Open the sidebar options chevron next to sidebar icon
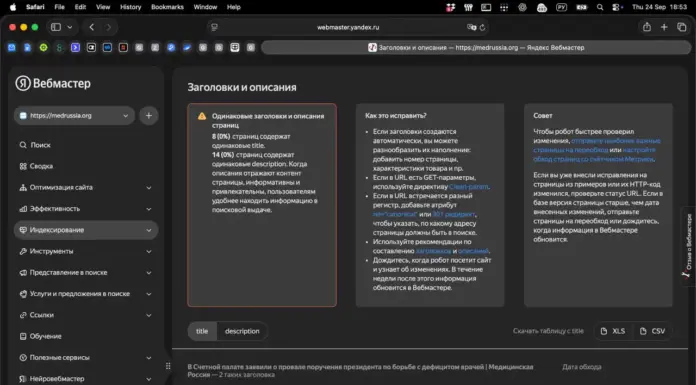Screen dimensions: 696x385 pos(70,27)
